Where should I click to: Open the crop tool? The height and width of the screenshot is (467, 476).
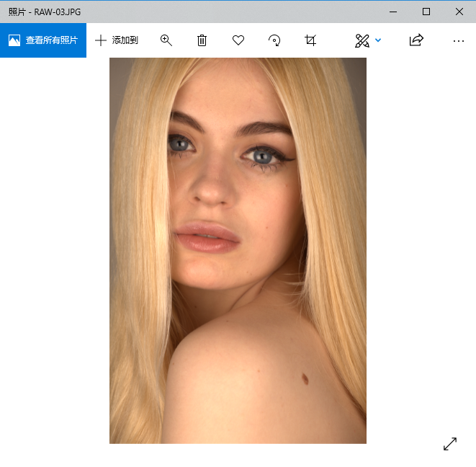click(310, 40)
